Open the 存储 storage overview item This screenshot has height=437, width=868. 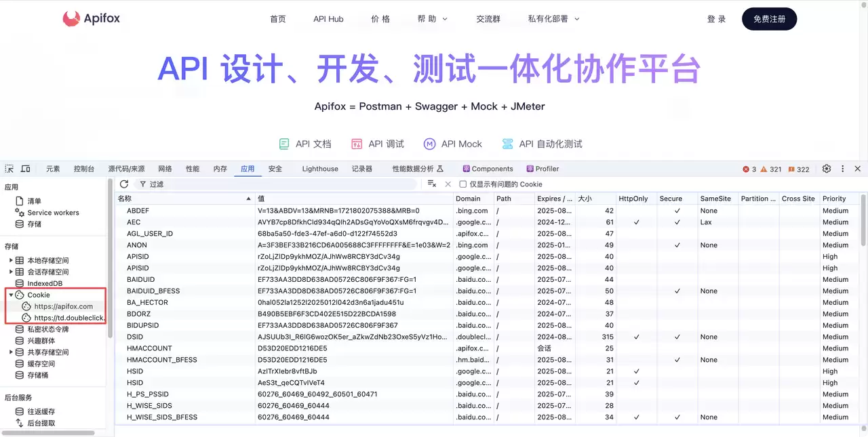(x=28, y=224)
